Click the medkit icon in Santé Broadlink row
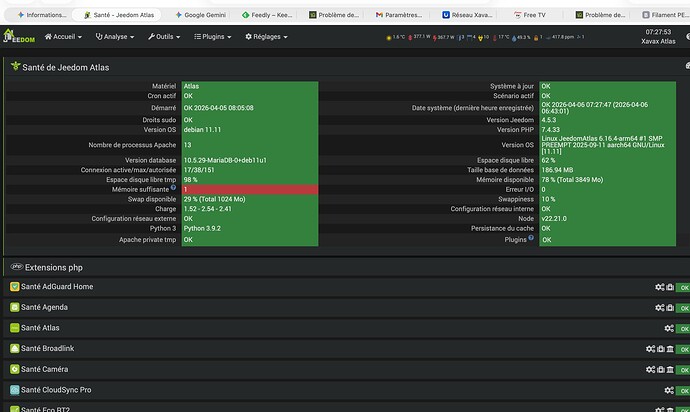 click(661, 349)
